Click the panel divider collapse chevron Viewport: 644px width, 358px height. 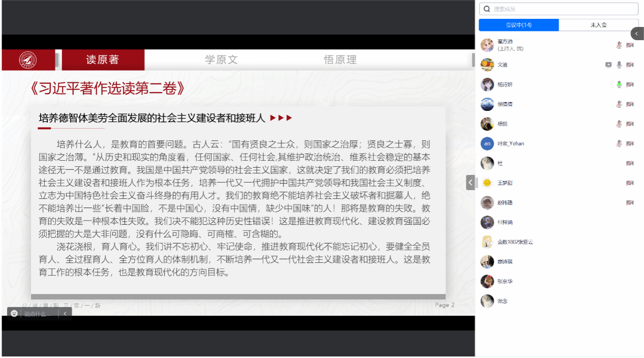(x=471, y=182)
